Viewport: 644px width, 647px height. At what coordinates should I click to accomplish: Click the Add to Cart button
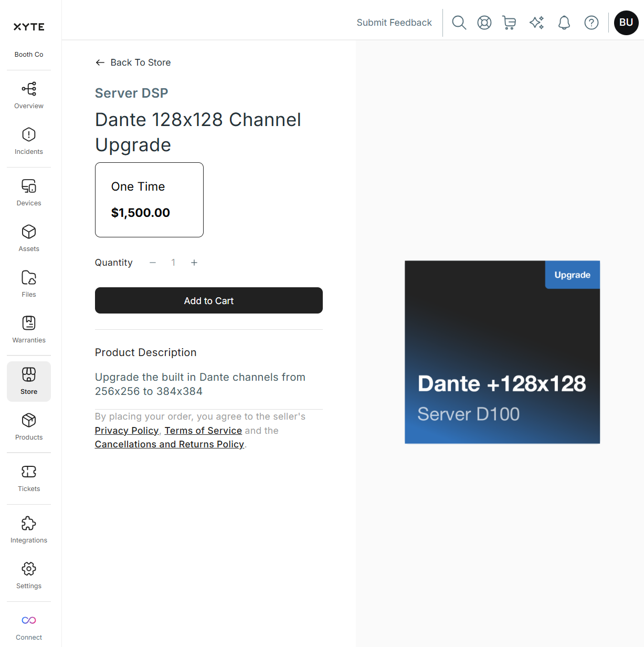point(209,300)
